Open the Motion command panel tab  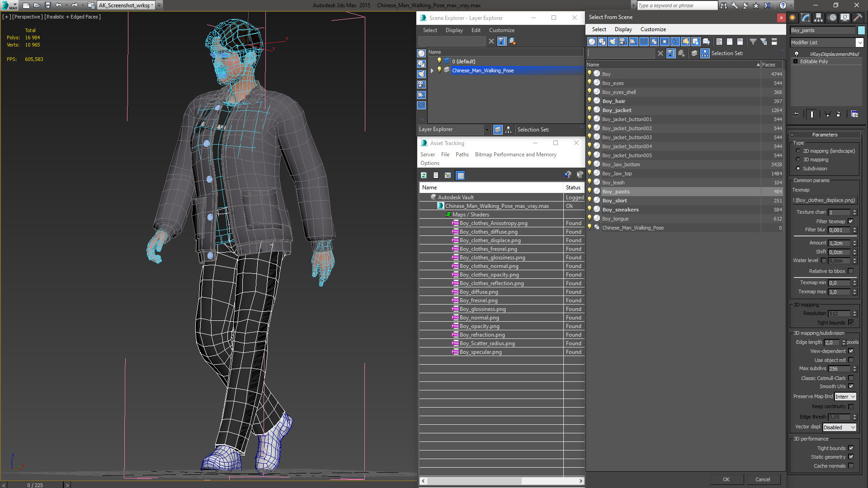[x=832, y=18]
